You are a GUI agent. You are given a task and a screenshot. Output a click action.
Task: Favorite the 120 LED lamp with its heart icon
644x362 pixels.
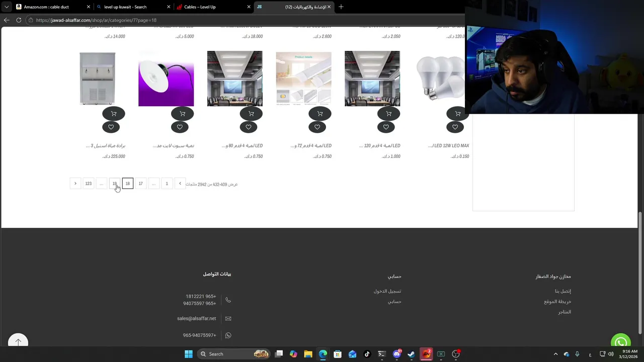tap(386, 127)
